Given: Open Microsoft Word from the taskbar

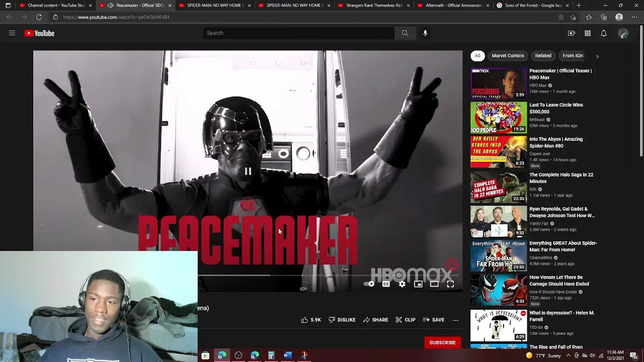Looking at the screenshot, I should 287,355.
